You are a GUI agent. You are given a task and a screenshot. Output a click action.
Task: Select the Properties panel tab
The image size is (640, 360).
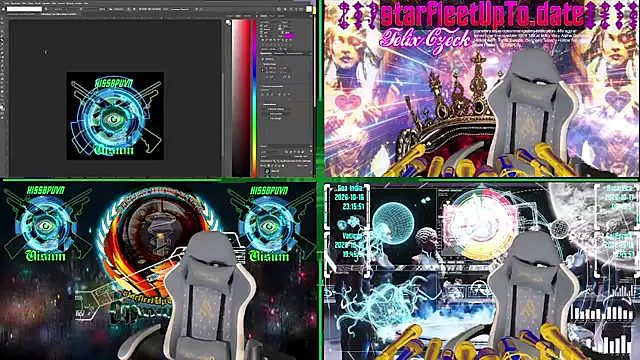pos(266,53)
